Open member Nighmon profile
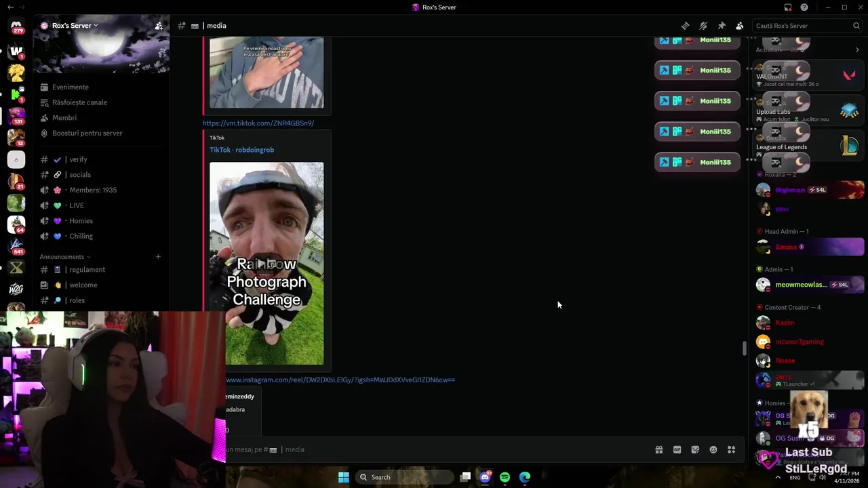Image resolution: width=868 pixels, height=488 pixels. tap(810, 190)
